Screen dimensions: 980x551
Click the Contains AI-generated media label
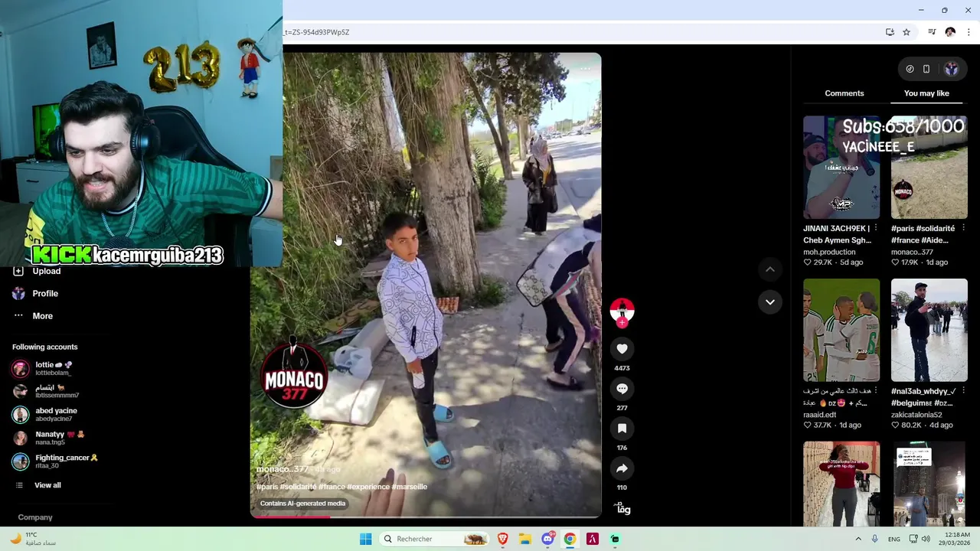click(x=303, y=504)
